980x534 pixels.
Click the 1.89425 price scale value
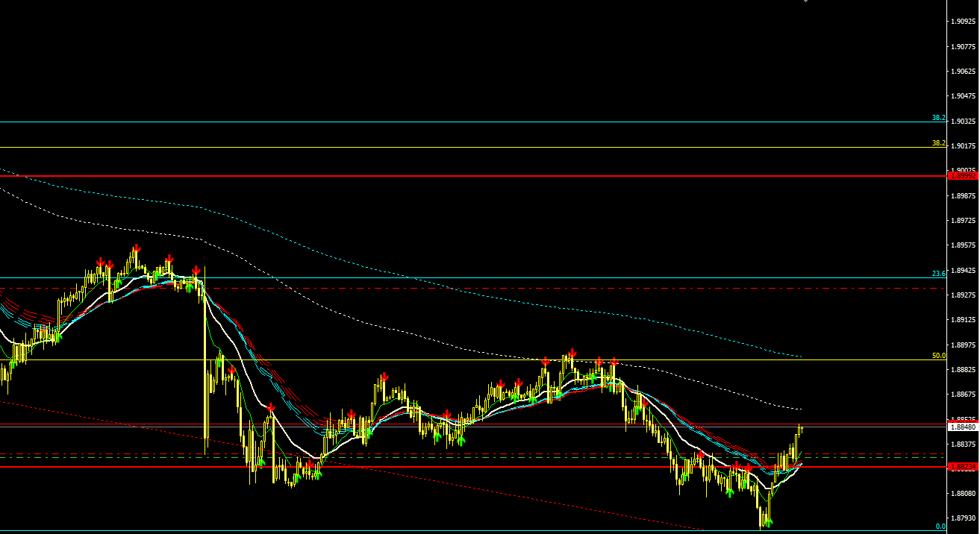[x=964, y=270]
